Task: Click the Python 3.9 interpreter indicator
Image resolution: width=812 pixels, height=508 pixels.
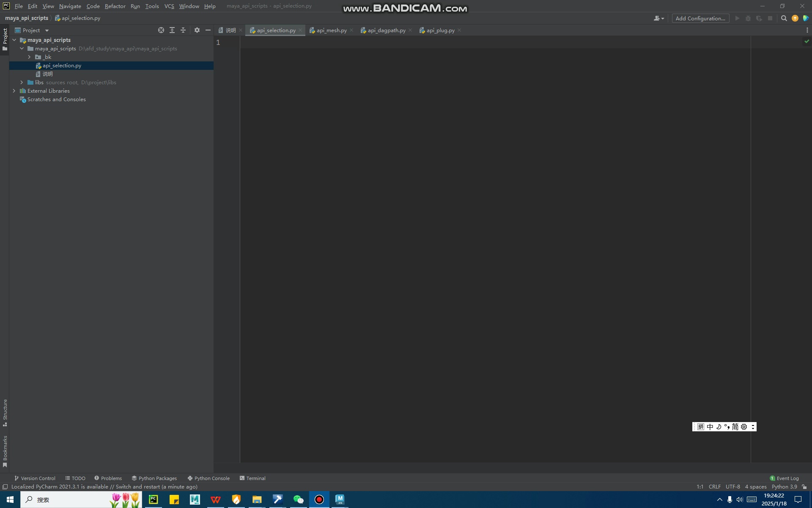Action: pyautogui.click(x=784, y=486)
